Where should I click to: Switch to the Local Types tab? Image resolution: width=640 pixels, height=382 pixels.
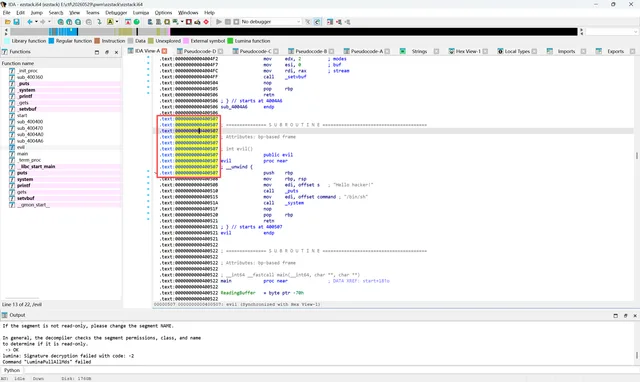[517, 51]
